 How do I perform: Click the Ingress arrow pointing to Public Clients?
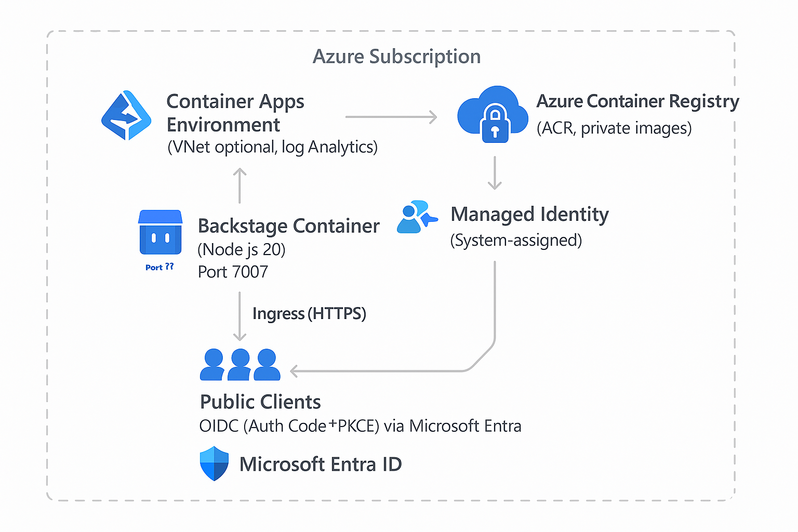(239, 315)
